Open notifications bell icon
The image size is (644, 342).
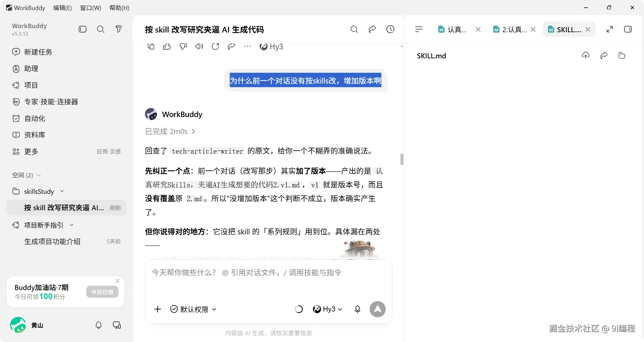click(99, 325)
